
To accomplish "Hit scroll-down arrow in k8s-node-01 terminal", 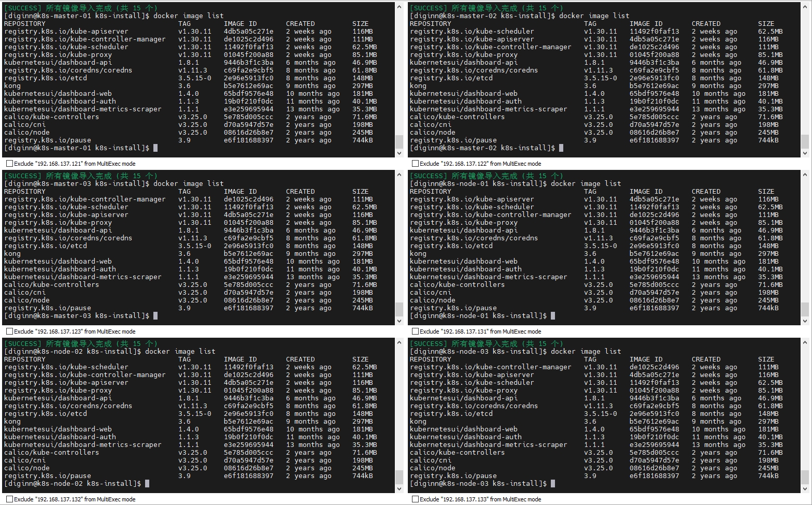I will point(805,321).
